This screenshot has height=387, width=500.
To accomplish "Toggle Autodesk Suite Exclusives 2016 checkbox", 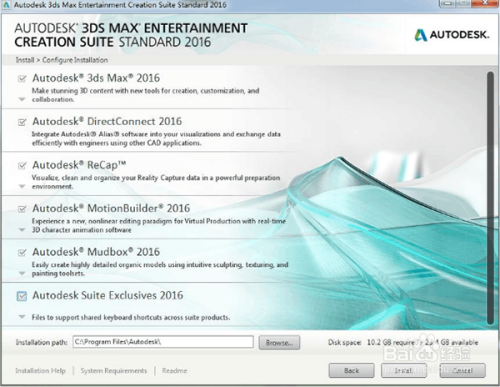I will coord(22,296).
